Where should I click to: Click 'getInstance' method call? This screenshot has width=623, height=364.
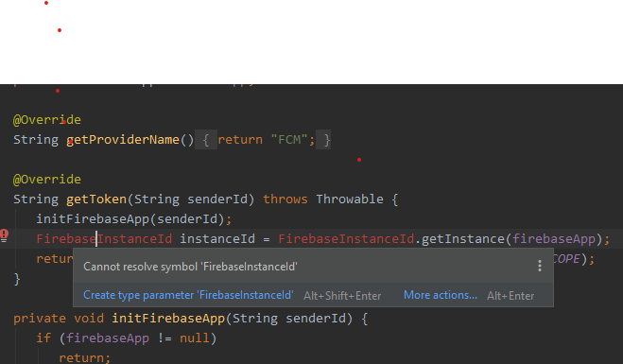pyautogui.click(x=463, y=239)
